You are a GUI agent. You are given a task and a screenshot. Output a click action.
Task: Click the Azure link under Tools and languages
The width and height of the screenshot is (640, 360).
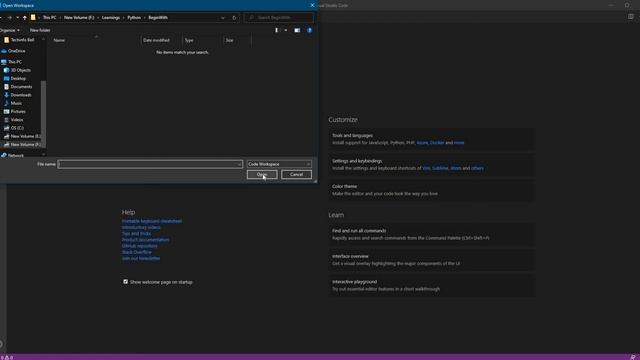(422, 143)
